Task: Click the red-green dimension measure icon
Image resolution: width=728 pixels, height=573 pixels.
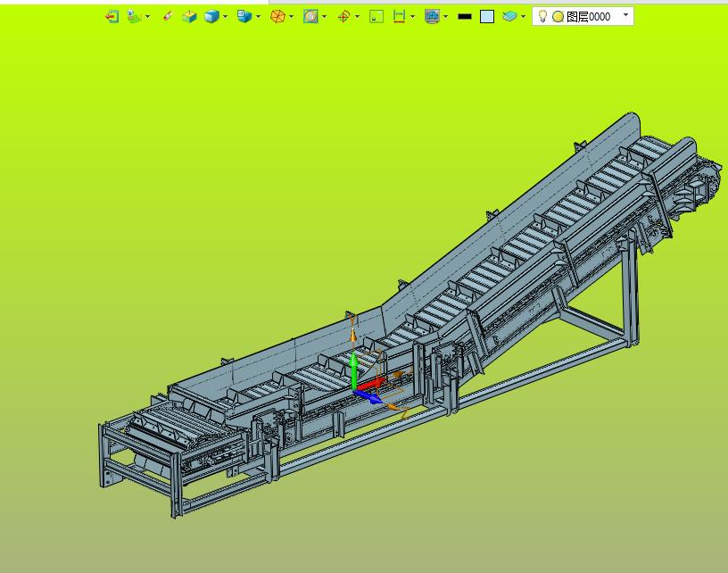Action: pyautogui.click(x=399, y=17)
